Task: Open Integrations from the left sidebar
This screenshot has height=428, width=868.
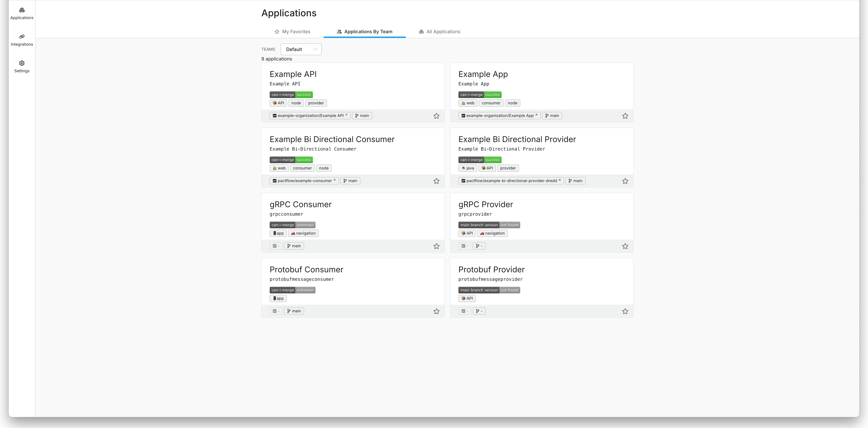Action: click(22, 40)
